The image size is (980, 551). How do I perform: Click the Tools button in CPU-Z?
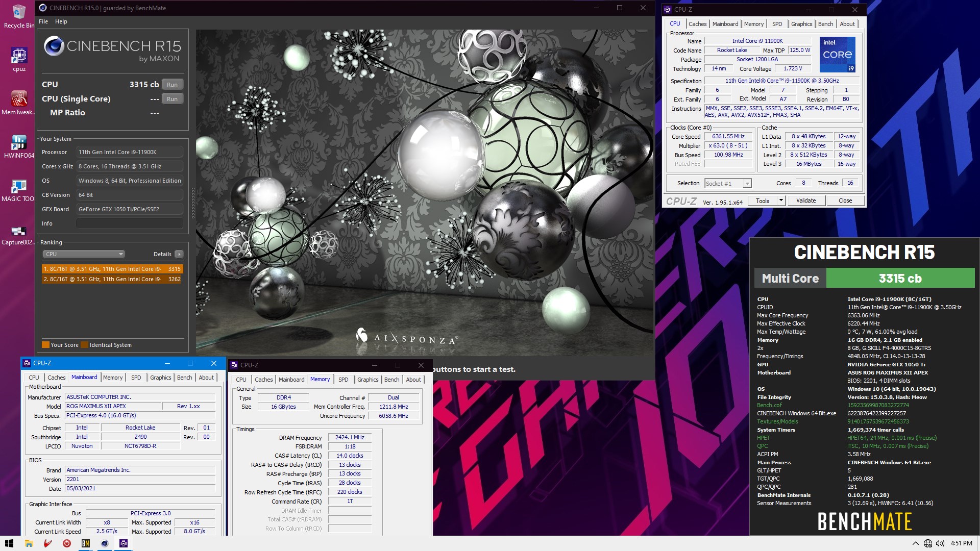pyautogui.click(x=763, y=201)
